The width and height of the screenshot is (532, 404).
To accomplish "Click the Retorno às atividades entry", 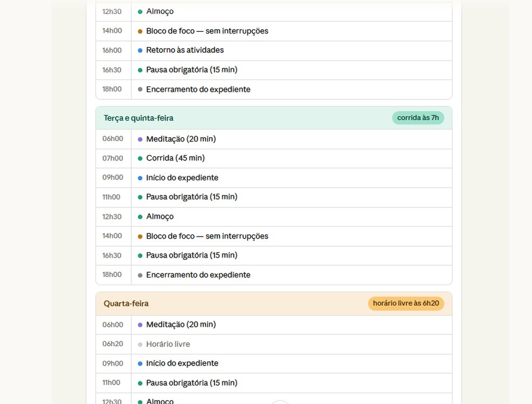I will tap(185, 50).
